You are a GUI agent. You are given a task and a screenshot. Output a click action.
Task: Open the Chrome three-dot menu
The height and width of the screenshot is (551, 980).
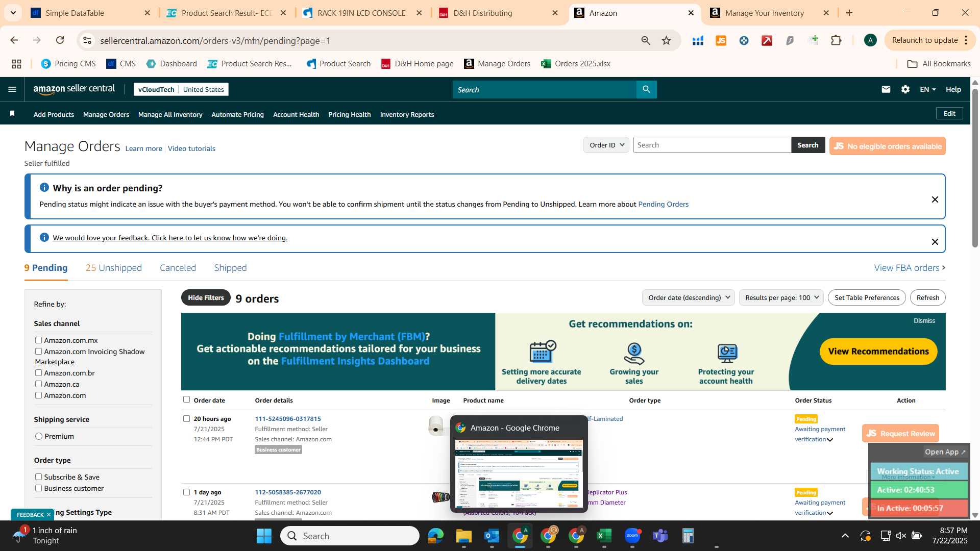click(966, 40)
